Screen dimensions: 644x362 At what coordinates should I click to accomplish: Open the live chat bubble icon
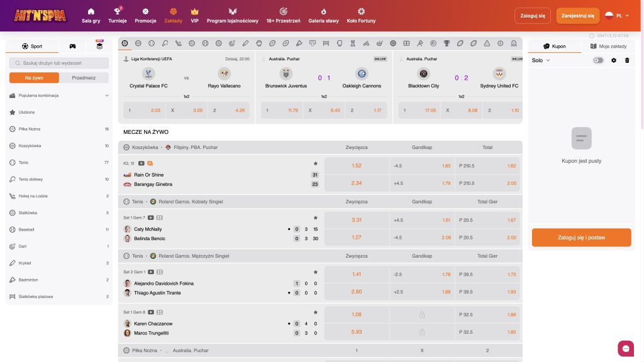pos(626,348)
